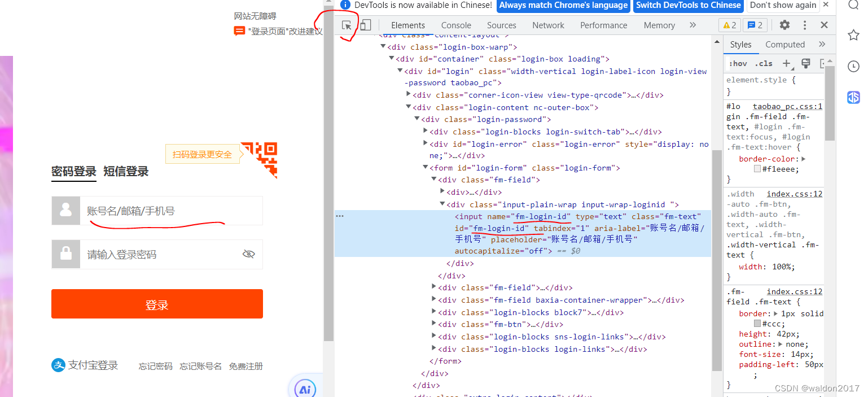Switch to the Console tab

tap(456, 25)
